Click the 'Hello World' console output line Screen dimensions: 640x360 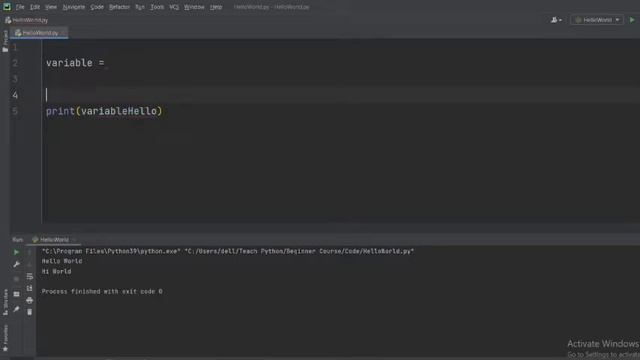click(x=62, y=261)
